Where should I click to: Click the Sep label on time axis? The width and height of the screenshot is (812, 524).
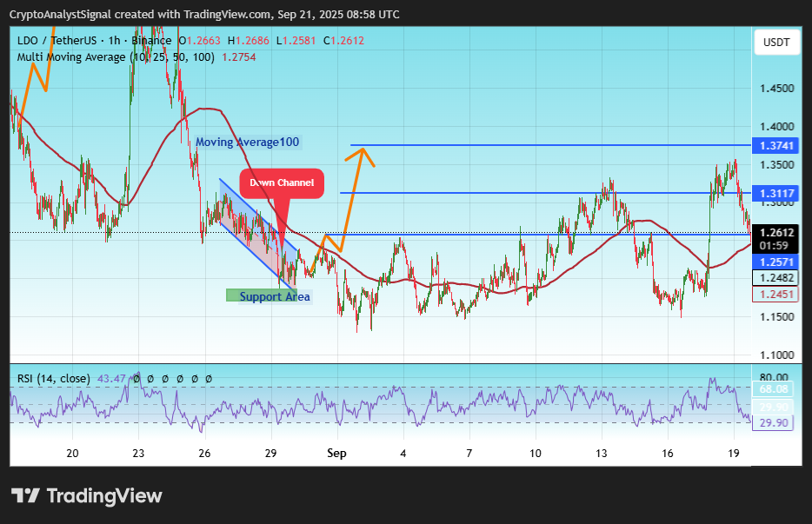[x=336, y=454]
